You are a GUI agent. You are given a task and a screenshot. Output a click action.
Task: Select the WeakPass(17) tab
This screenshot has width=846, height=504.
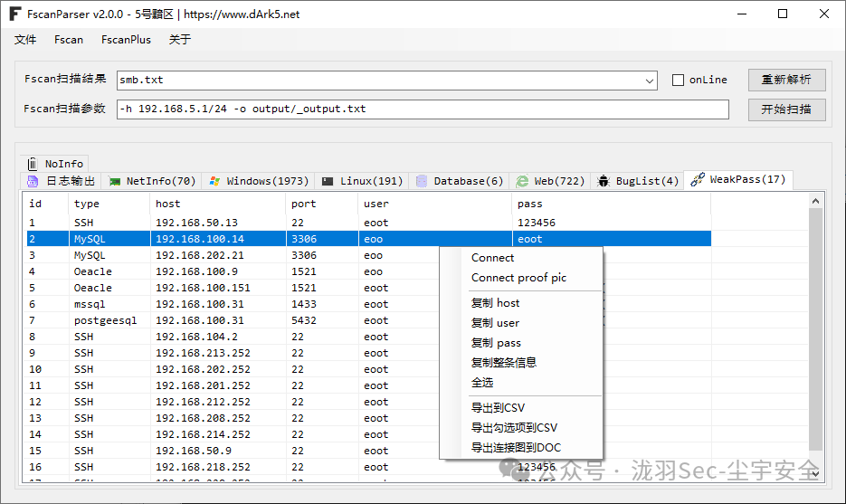(x=738, y=180)
